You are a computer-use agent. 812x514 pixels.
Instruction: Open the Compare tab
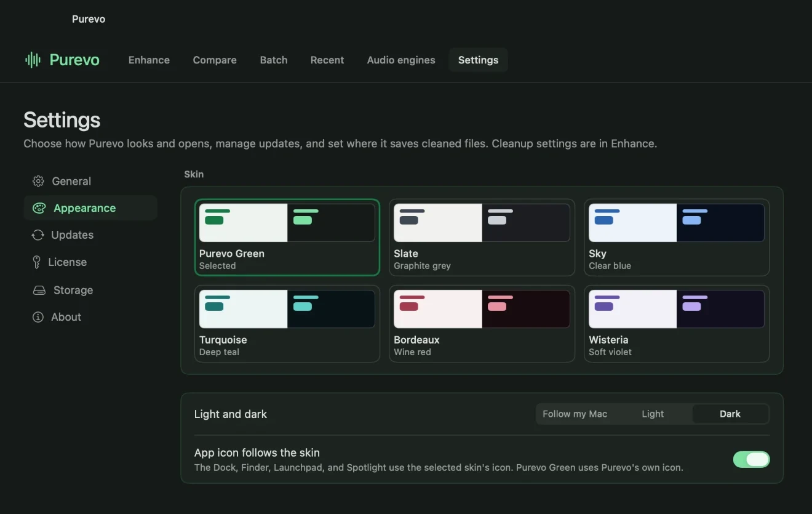tap(215, 60)
